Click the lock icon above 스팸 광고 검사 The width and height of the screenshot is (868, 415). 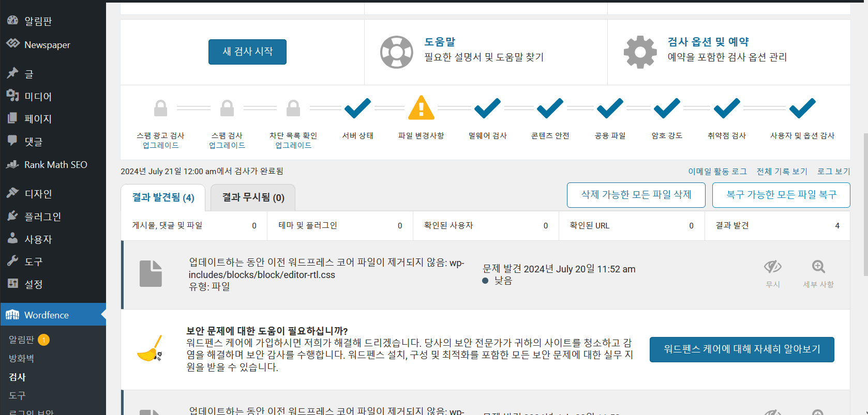(160, 108)
